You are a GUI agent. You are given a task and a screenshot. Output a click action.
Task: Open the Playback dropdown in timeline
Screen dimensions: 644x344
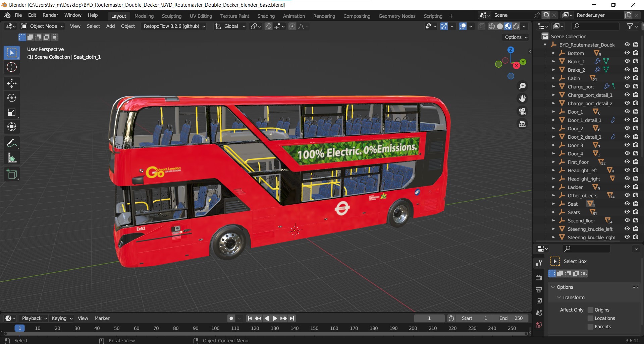point(34,318)
